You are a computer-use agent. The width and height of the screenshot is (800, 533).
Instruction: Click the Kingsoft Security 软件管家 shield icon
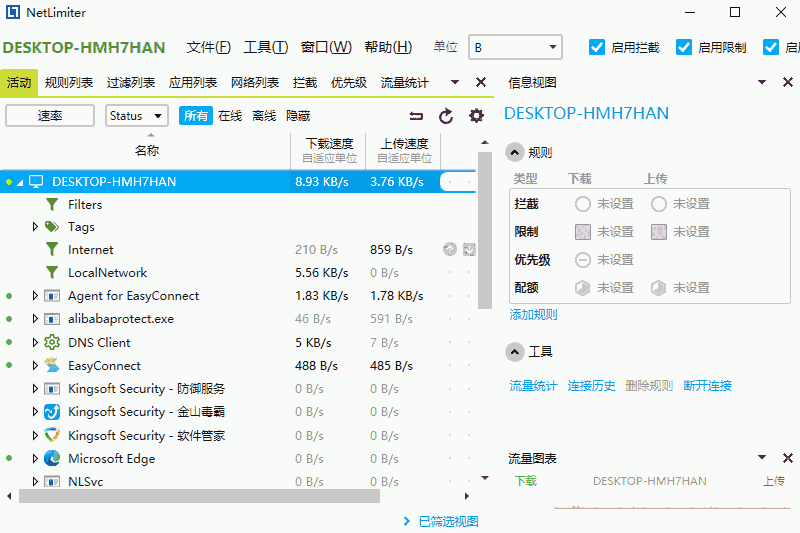click(x=52, y=435)
